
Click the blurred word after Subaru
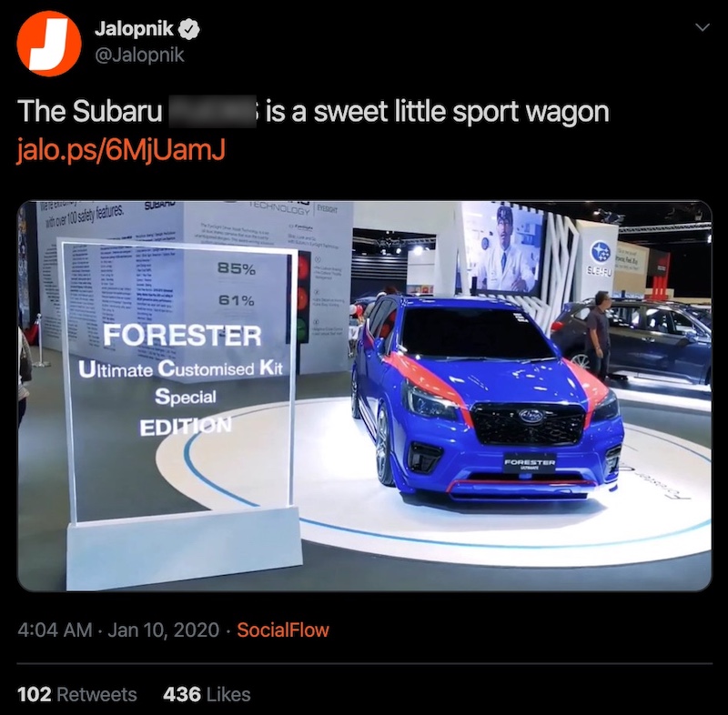(x=212, y=111)
